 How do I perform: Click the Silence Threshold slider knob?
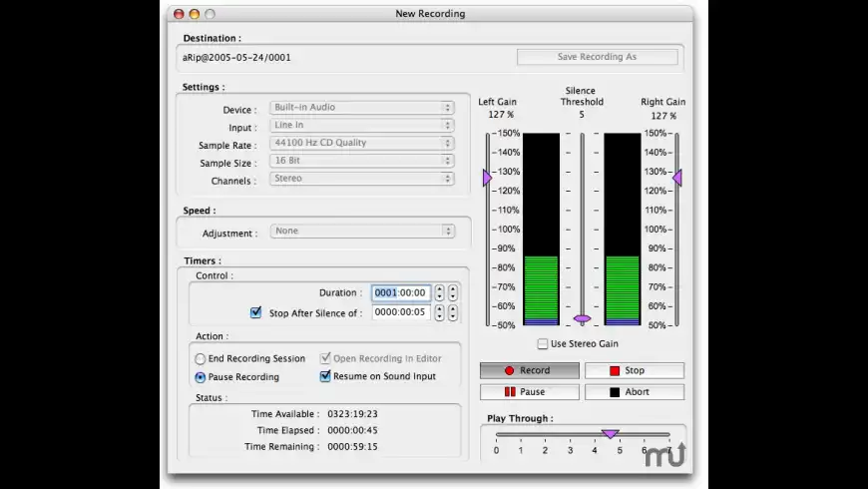click(582, 319)
